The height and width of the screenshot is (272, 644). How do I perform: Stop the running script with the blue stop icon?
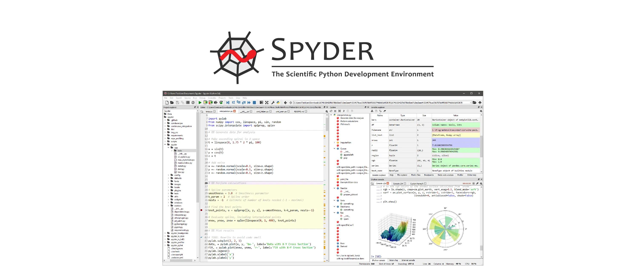click(x=254, y=102)
